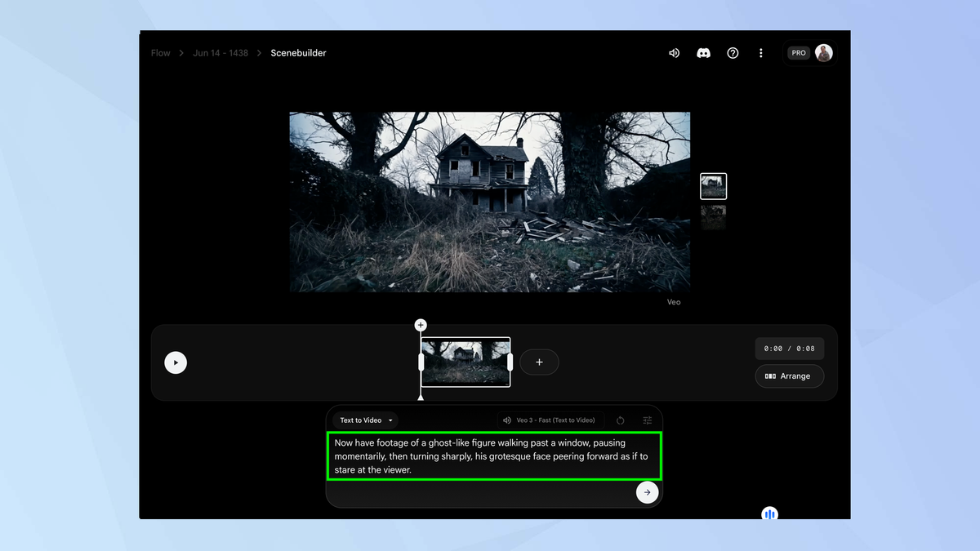Viewport: 980px width, 551px height.
Task: Add a new clip after the timeline clip
Action: 539,362
